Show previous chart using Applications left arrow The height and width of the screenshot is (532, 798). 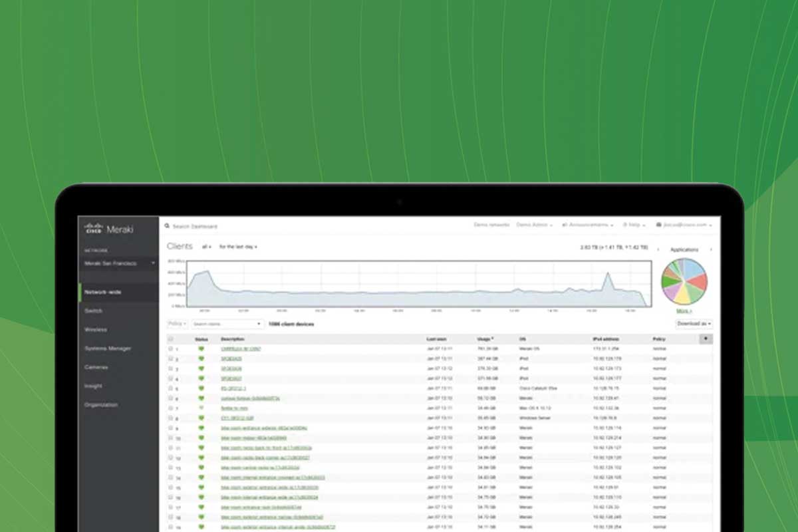click(658, 250)
